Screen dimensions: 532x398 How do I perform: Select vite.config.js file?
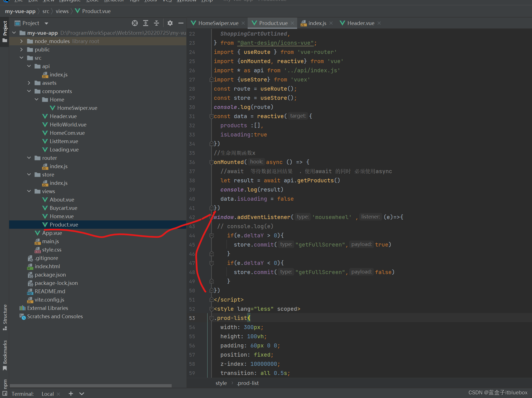click(x=49, y=300)
